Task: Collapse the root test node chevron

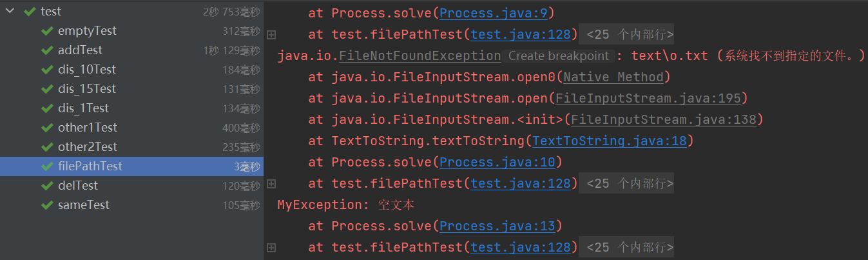Action: (x=10, y=12)
